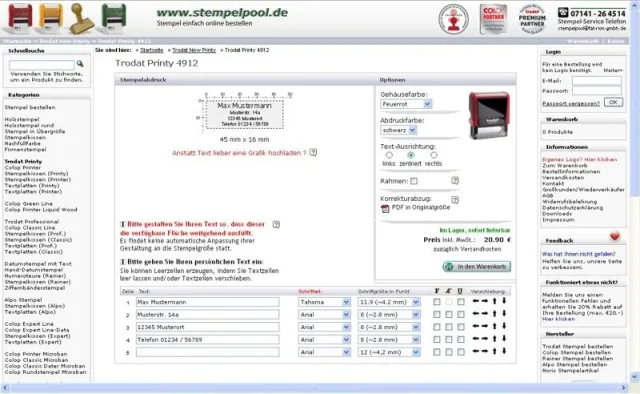Toggle bold checkbox for line 2
Image resolution: width=640 pixels, height=394 pixels.
tap(437, 314)
